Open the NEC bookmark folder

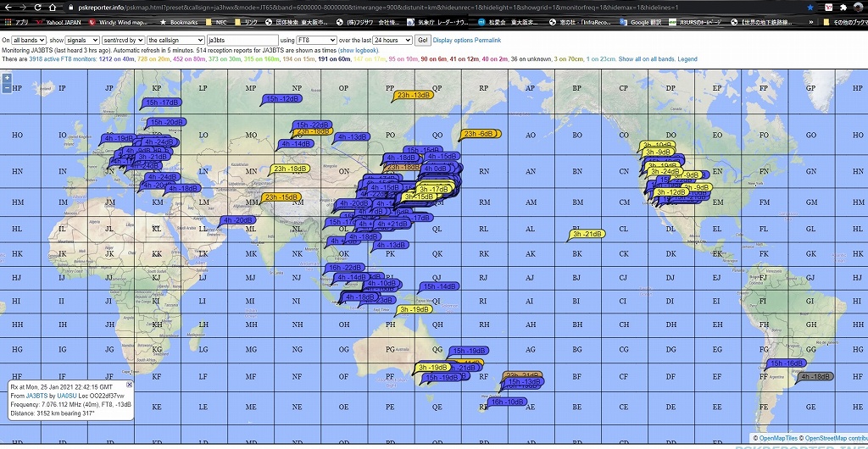(x=216, y=22)
